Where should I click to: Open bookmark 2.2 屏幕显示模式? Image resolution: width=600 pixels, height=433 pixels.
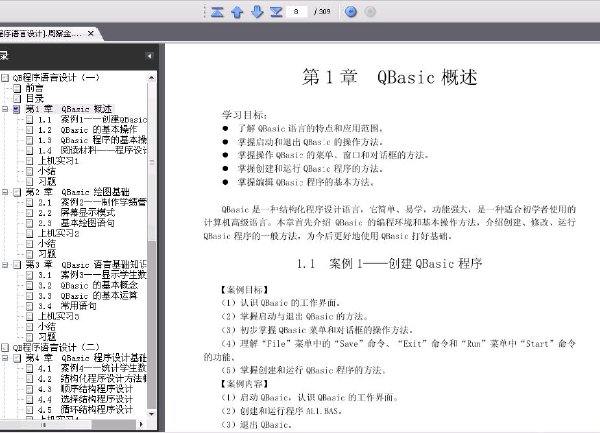(x=76, y=212)
